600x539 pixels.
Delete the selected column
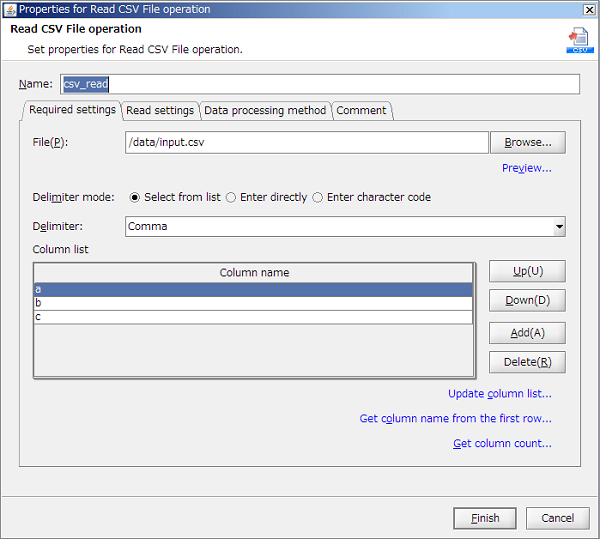coord(527,362)
